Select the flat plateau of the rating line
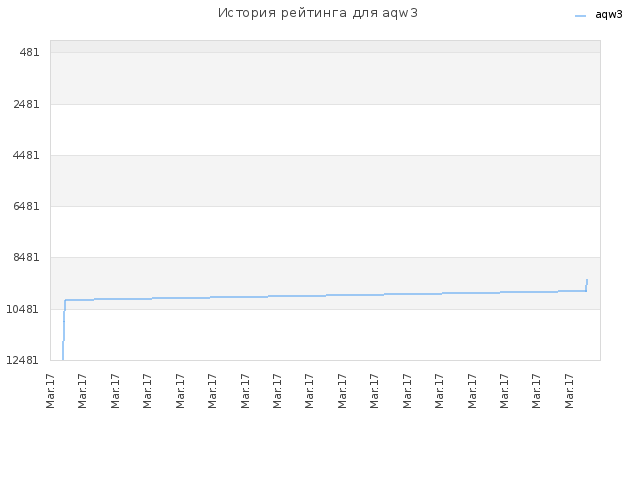The image size is (640, 480). tap(325, 296)
